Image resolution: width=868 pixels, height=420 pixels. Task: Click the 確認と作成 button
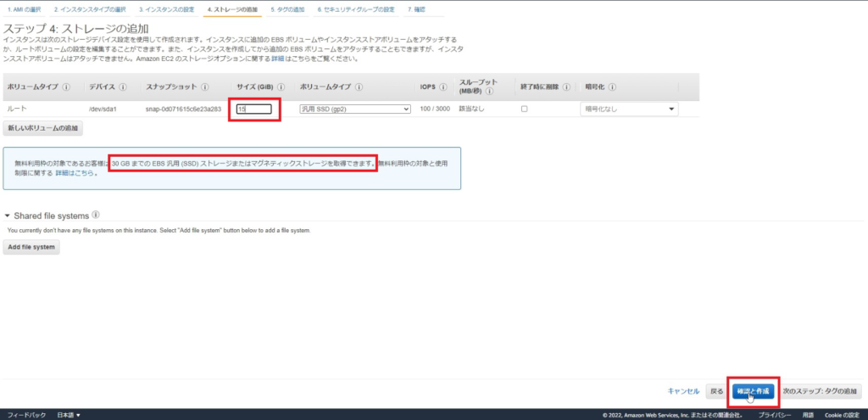(x=753, y=392)
